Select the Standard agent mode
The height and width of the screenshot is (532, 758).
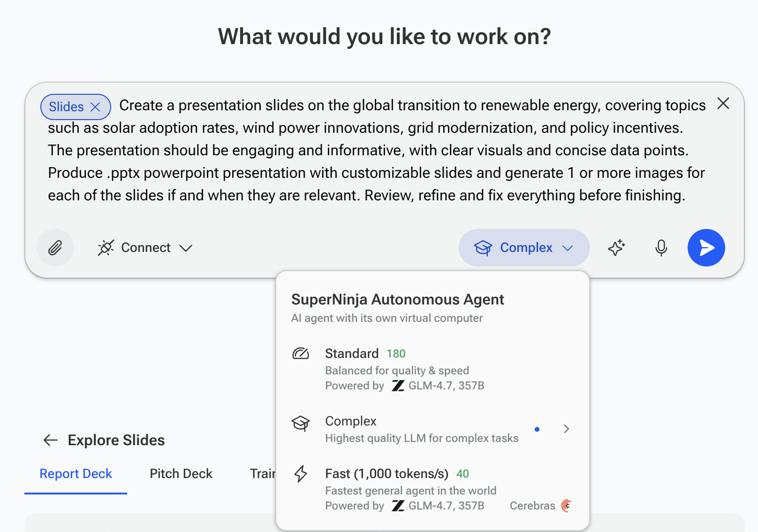pyautogui.click(x=432, y=369)
